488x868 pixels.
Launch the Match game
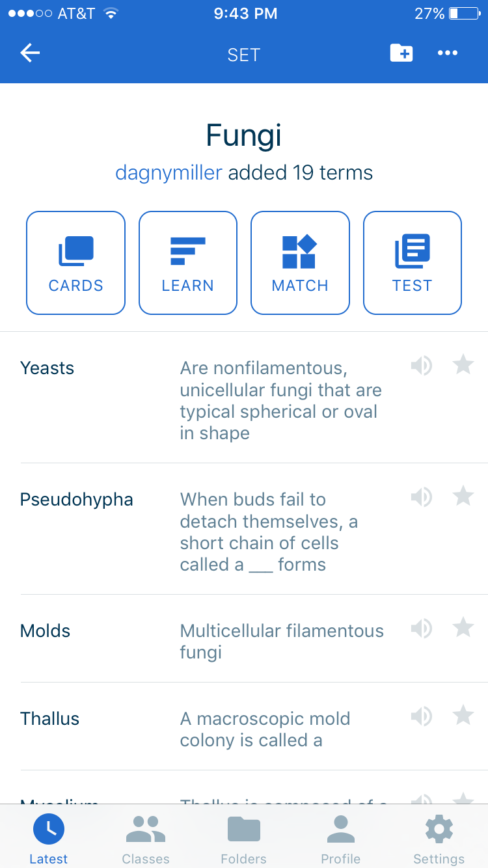tap(300, 263)
